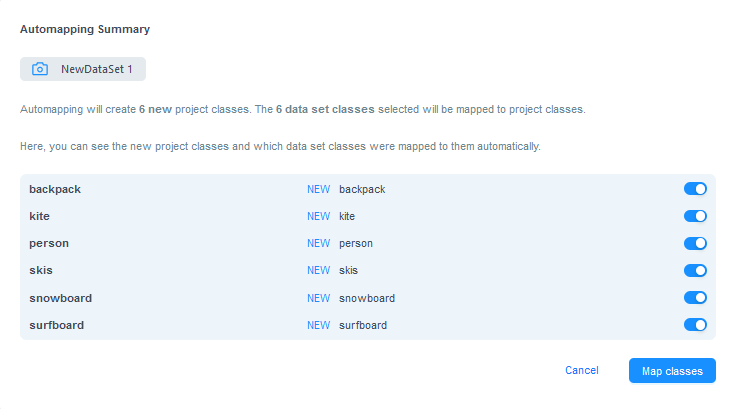
Task: Disable the kite class mapping switch
Action: (x=695, y=216)
